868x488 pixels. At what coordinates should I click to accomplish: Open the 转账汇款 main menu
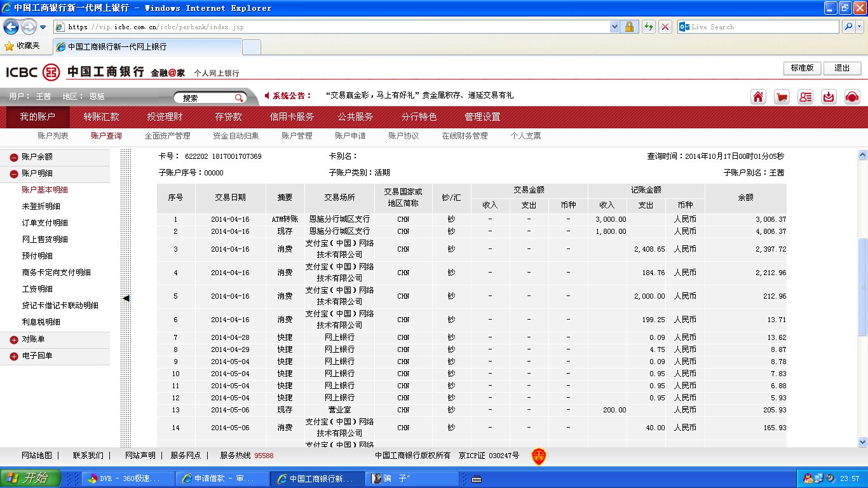click(x=101, y=117)
